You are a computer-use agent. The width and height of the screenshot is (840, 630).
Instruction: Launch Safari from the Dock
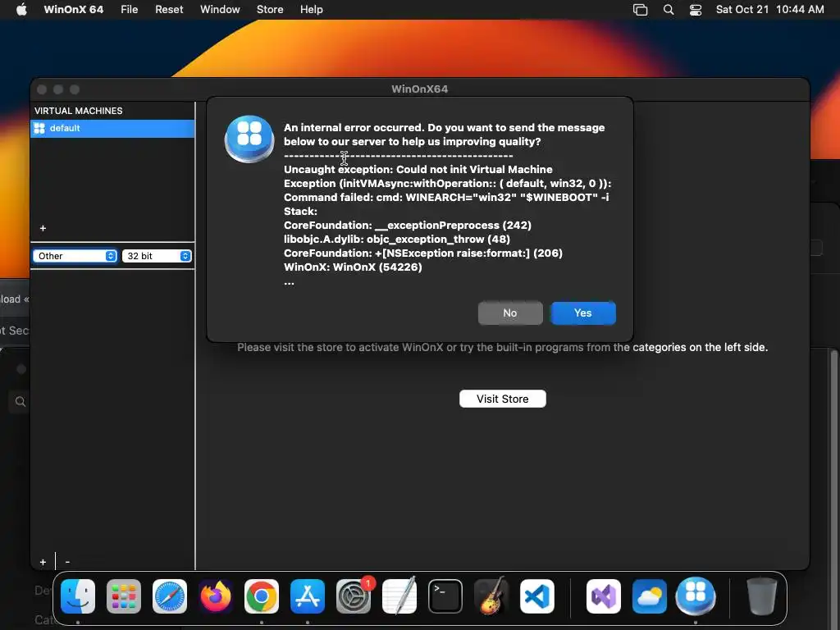[x=170, y=596]
